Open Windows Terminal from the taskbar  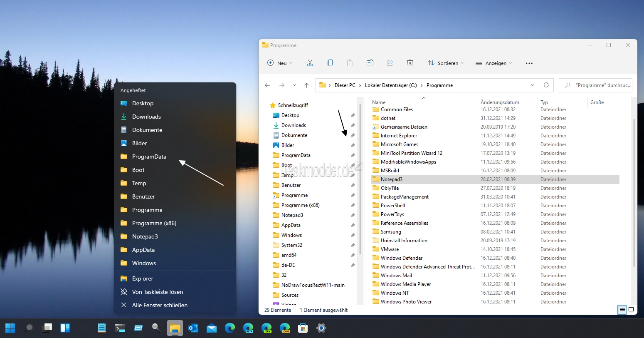[120, 328]
